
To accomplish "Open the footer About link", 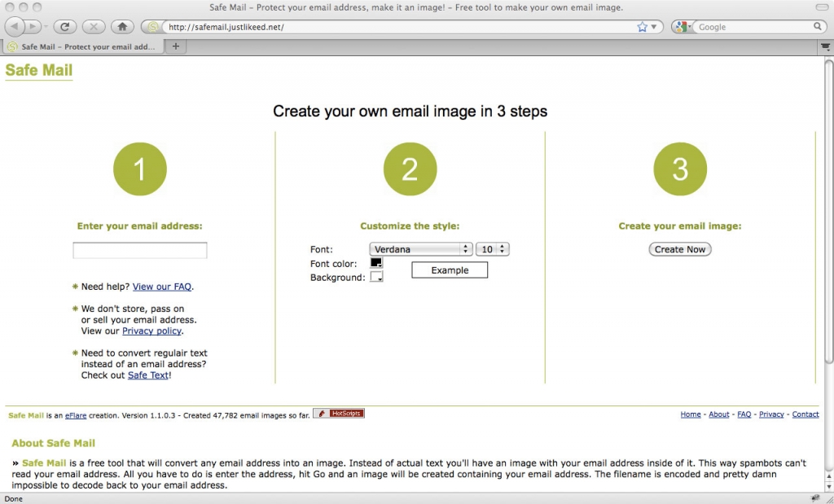I will 718,414.
